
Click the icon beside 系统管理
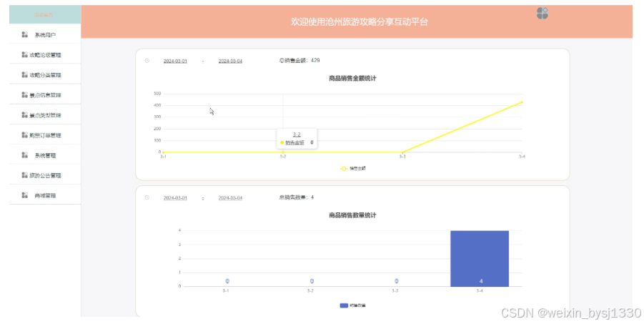click(x=24, y=155)
